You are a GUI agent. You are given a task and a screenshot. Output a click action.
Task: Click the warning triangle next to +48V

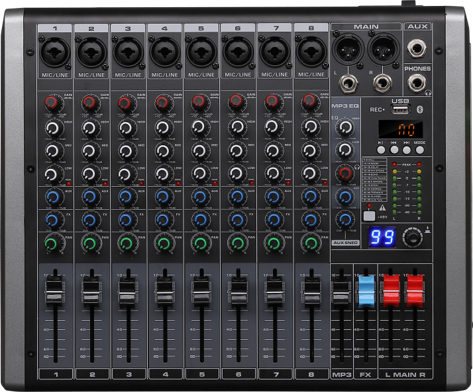coord(382,208)
